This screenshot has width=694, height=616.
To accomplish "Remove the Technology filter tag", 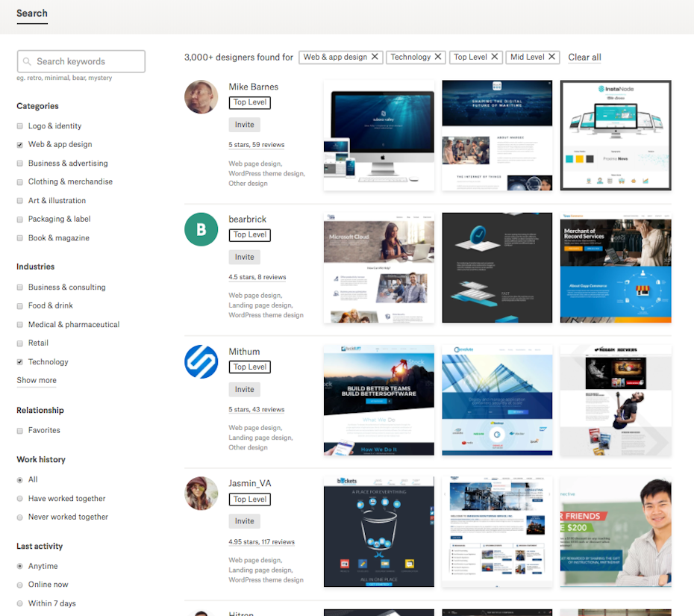I will (438, 57).
